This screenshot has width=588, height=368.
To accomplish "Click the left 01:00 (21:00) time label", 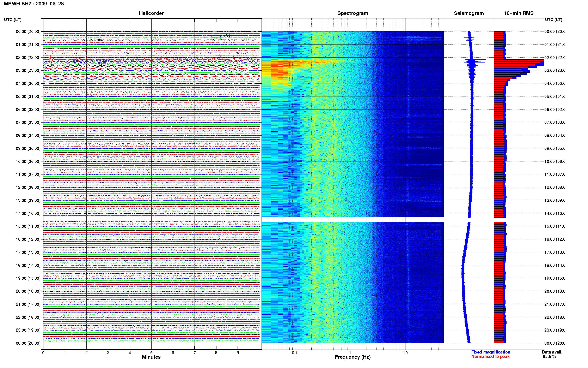I will coord(28,44).
